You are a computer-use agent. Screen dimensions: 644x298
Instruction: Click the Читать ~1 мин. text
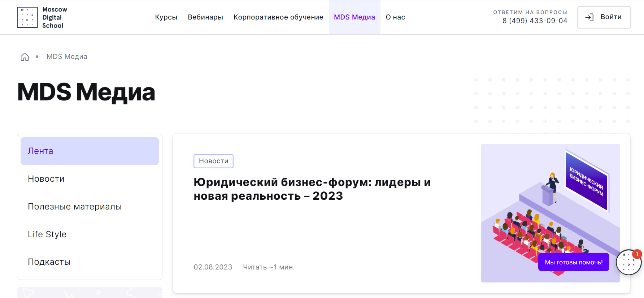[269, 267]
